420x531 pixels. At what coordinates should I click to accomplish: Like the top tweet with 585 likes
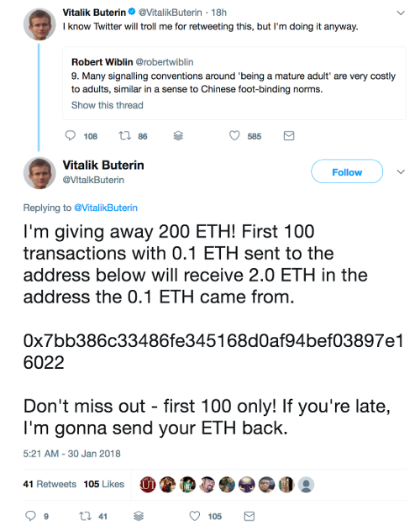point(234,136)
